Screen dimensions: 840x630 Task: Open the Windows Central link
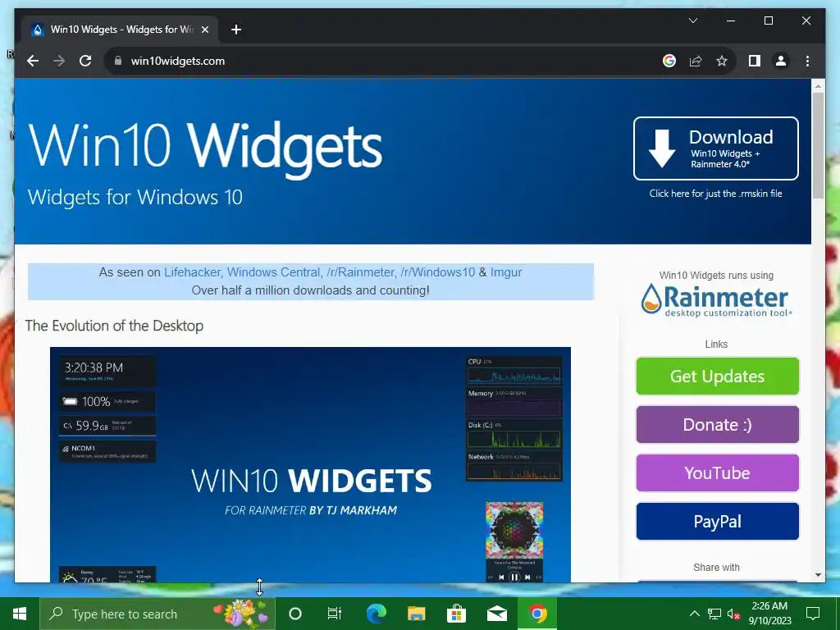pyautogui.click(x=273, y=272)
